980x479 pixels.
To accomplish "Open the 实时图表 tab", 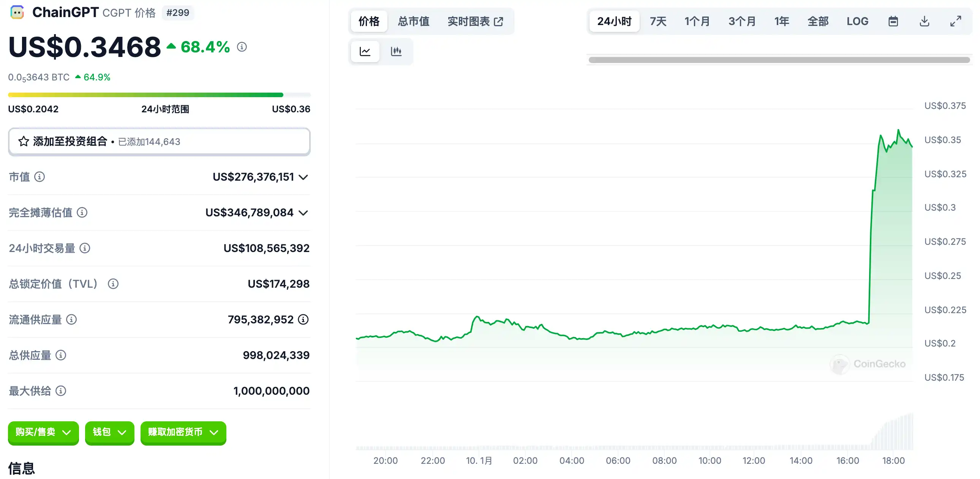I will click(475, 21).
